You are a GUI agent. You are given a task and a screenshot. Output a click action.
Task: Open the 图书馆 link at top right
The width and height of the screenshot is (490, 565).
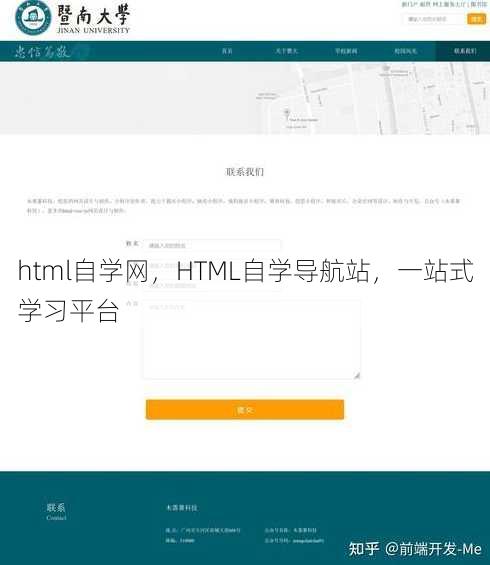click(479, 5)
